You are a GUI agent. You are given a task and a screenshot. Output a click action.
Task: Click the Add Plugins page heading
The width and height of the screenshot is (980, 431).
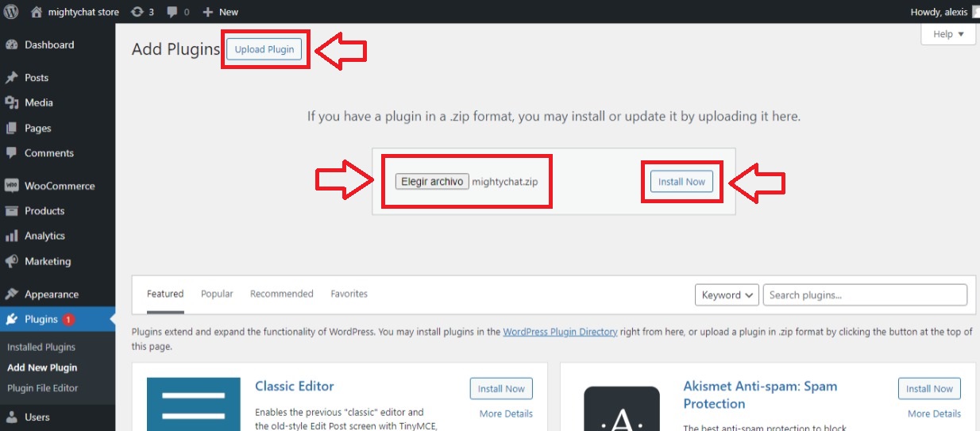tap(176, 49)
